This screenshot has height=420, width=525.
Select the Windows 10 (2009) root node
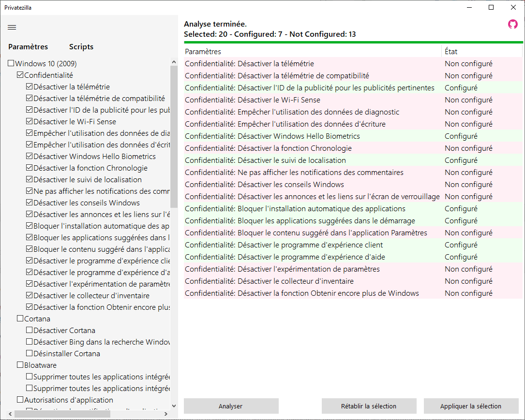(45, 64)
